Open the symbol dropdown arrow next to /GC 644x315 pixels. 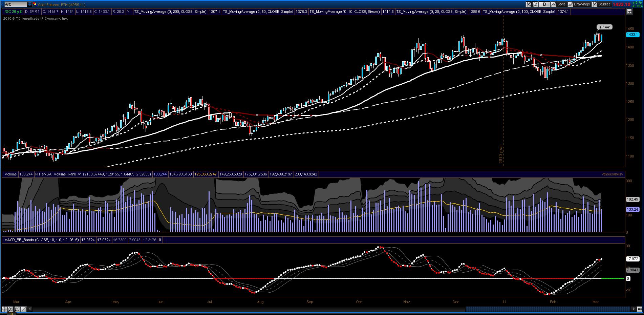[30, 4]
